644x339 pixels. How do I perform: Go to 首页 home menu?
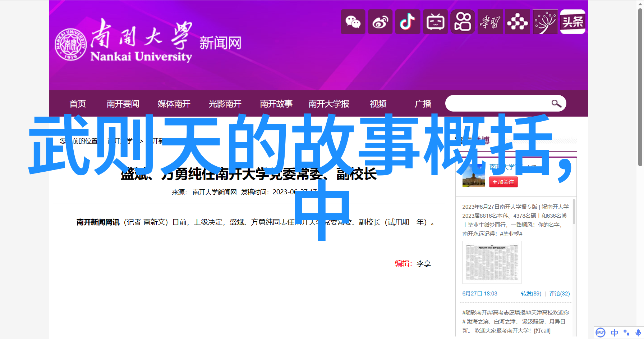coord(78,104)
